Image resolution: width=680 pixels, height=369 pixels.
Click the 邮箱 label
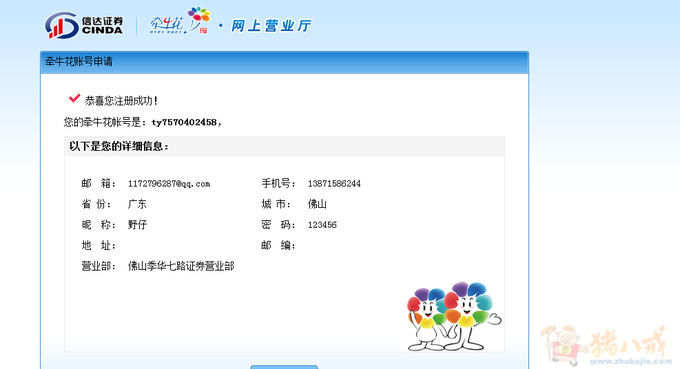click(98, 184)
